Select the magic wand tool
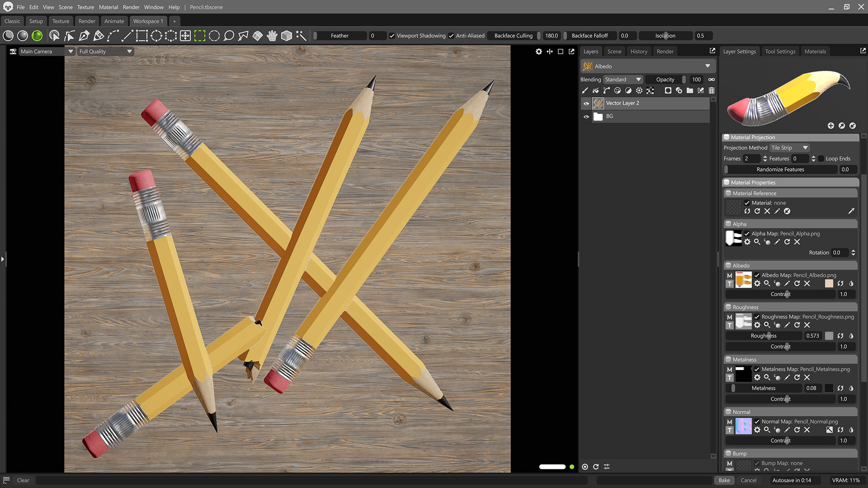This screenshot has height=488, width=868. [301, 36]
